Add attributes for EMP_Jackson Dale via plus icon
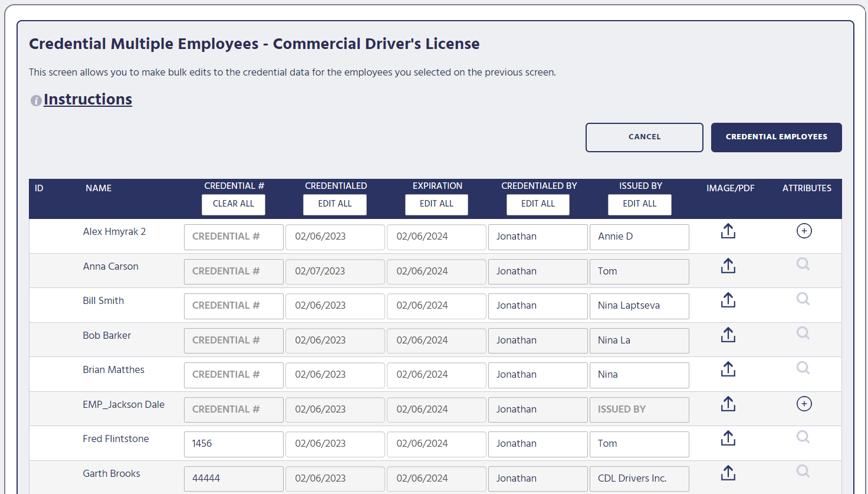Screen dimensions: 868x494 pyautogui.click(x=804, y=404)
